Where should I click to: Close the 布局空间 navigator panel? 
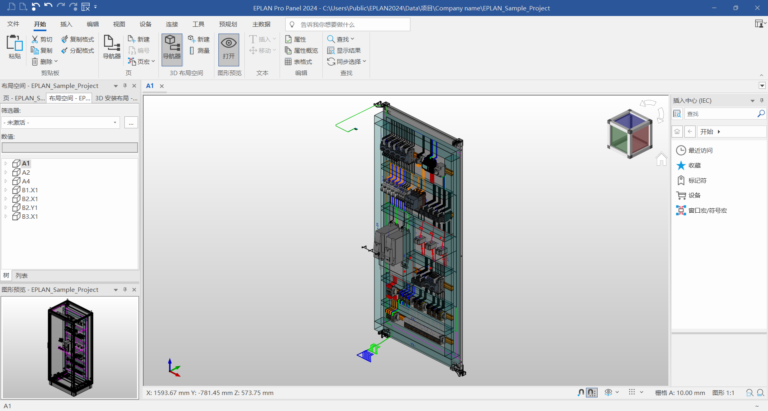coord(134,86)
